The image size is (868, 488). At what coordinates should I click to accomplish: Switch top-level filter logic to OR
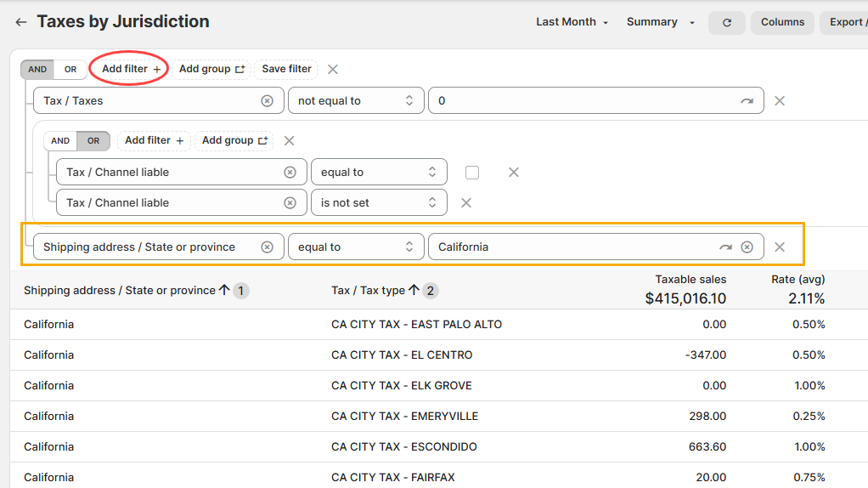(70, 70)
